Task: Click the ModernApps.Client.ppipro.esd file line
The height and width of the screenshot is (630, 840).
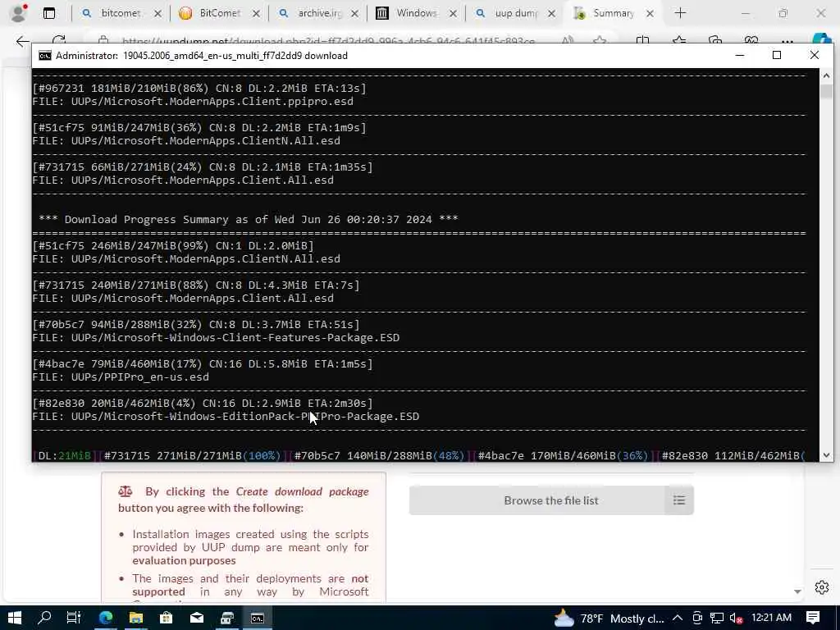Action: [193, 101]
